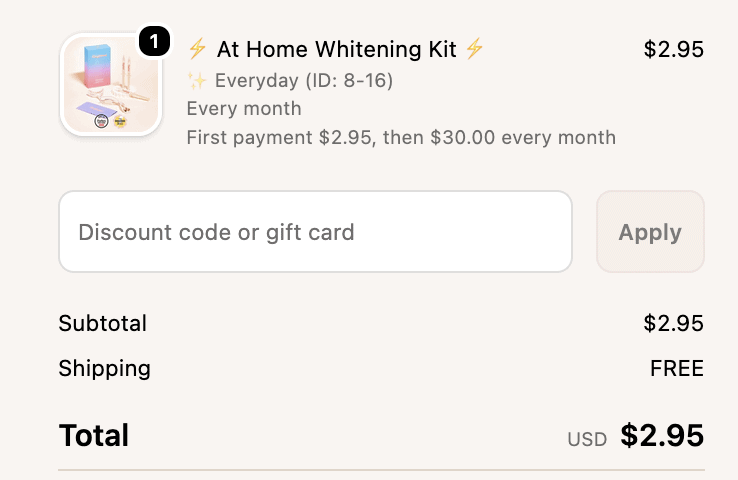This screenshot has height=480, width=738.
Task: Click the quantity badge showing 1
Action: (x=153, y=42)
